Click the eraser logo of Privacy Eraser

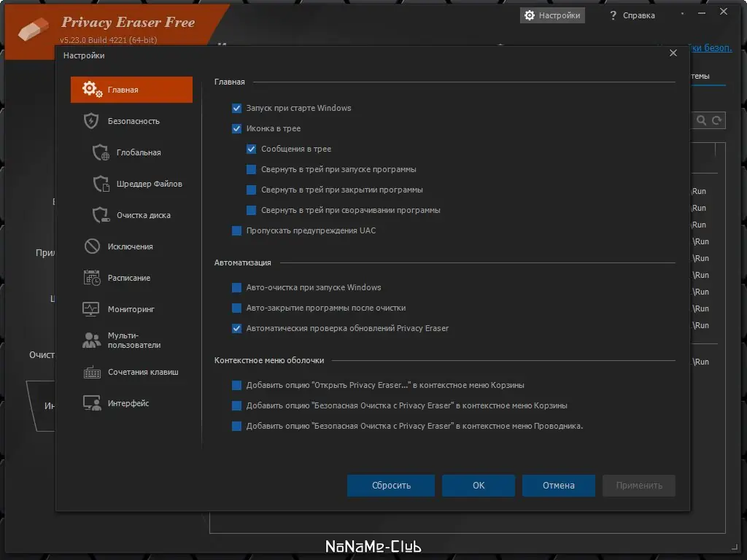point(34,28)
